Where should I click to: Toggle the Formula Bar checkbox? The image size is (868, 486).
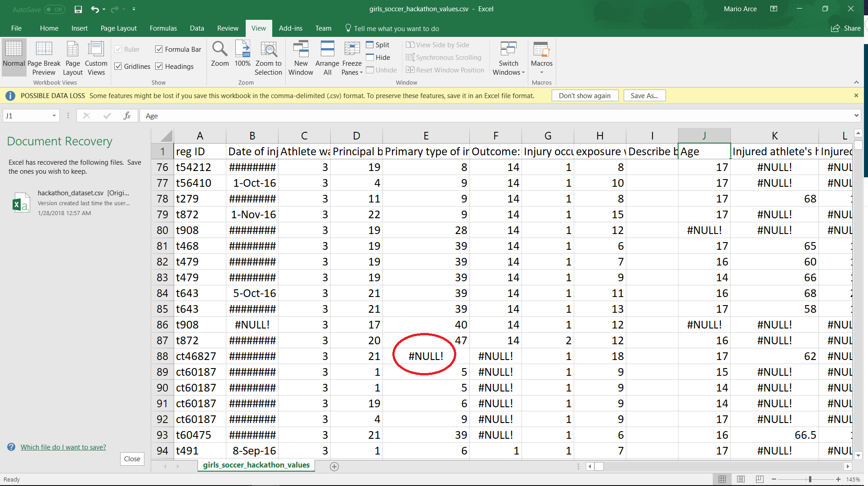pos(159,49)
